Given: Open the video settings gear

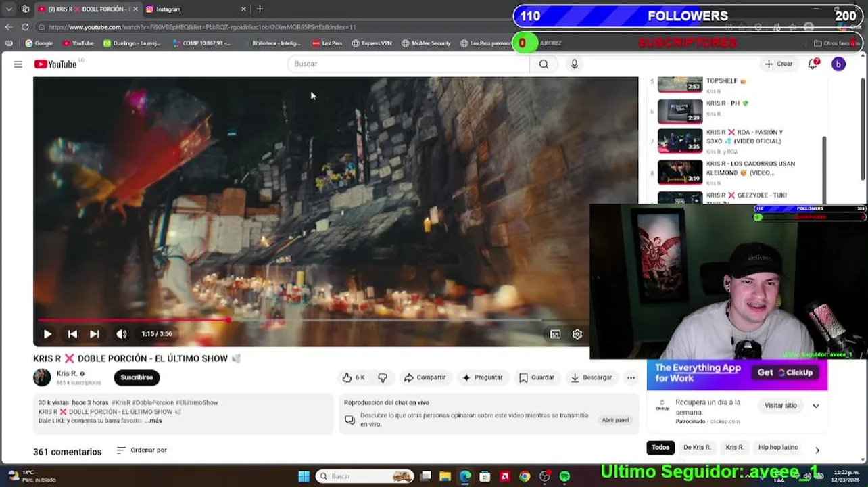Looking at the screenshot, I should [577, 334].
